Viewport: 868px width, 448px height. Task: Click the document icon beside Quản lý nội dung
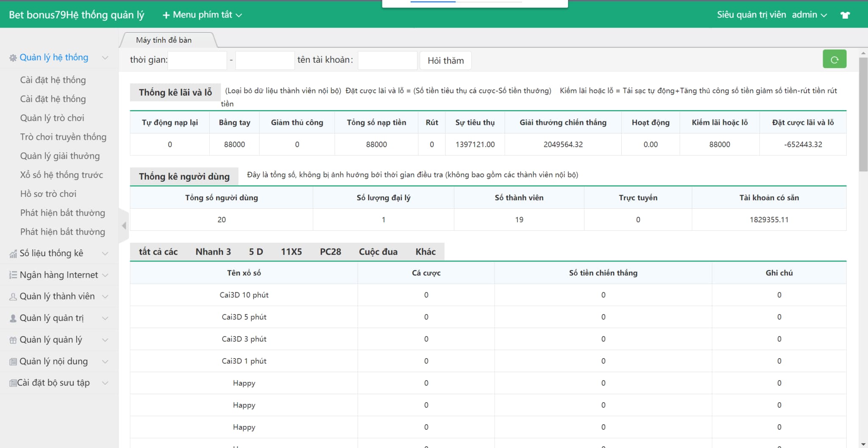13,362
